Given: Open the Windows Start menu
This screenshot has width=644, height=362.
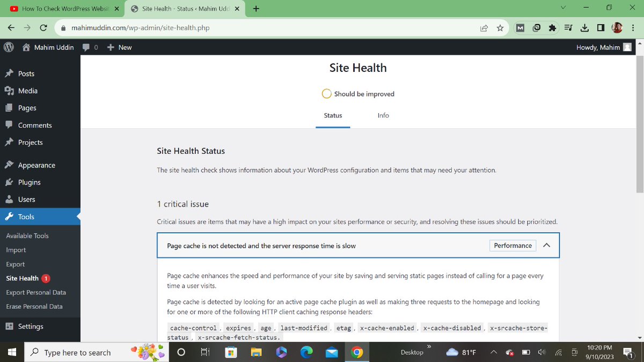Looking at the screenshot, I should (11, 352).
